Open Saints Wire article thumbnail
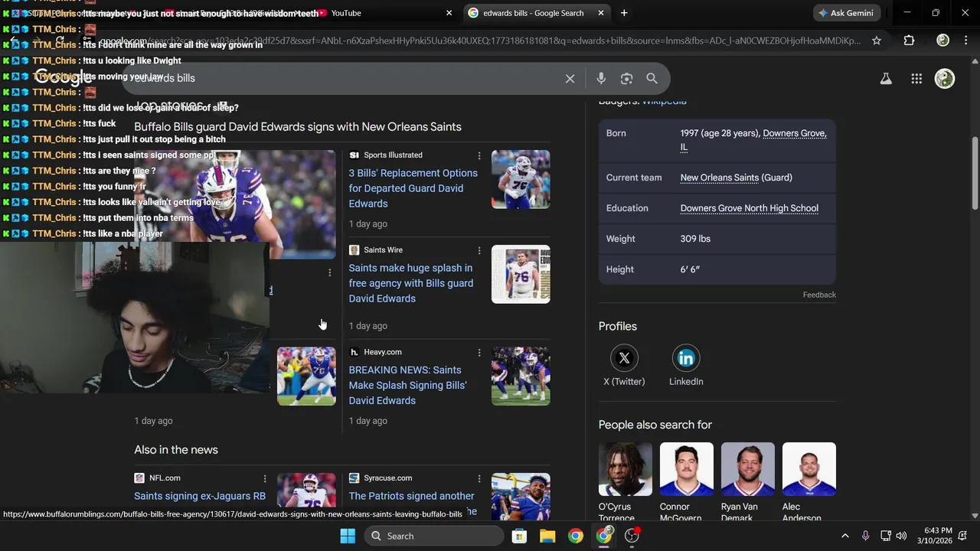 point(521,274)
